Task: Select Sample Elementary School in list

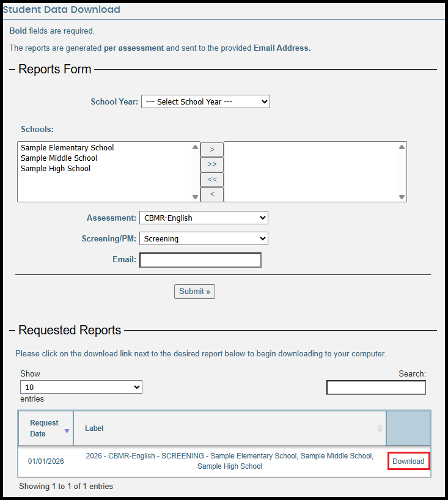Action: (x=67, y=148)
